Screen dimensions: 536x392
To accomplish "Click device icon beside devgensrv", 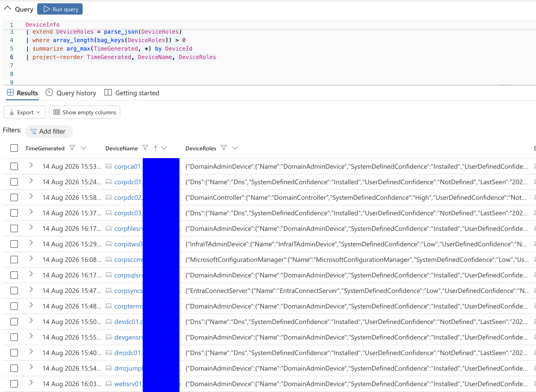I will [x=109, y=337].
